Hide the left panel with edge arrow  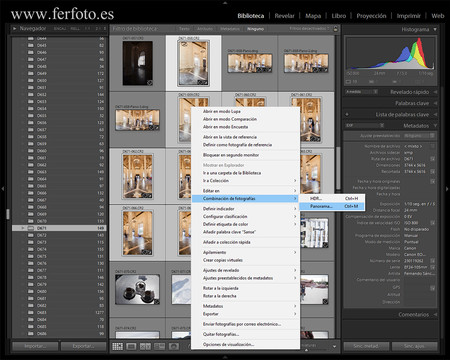(3, 189)
